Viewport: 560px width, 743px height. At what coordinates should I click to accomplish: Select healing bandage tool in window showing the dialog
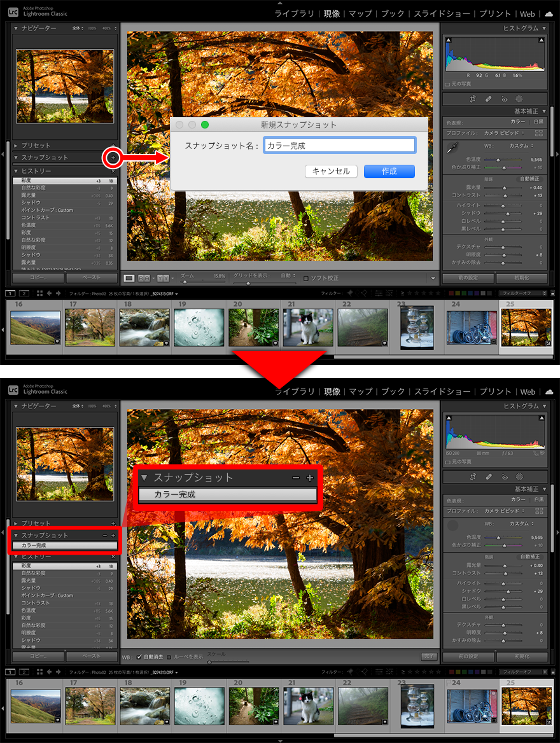click(x=488, y=99)
